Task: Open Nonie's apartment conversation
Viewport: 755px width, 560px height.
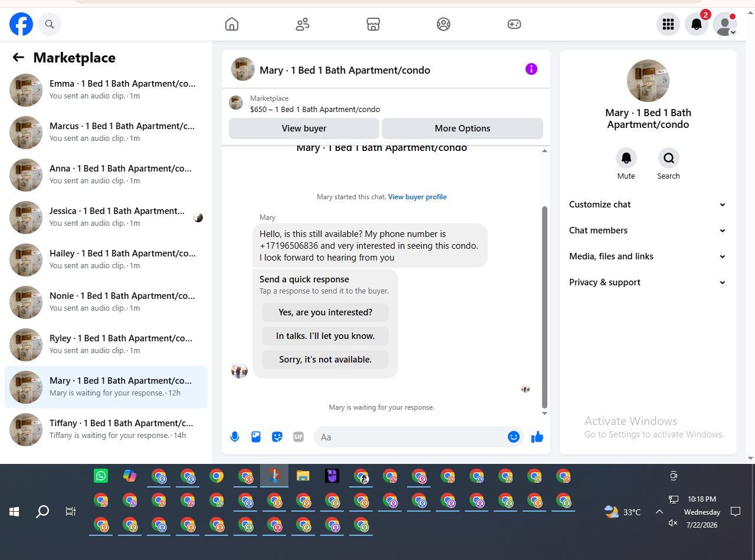Action: tap(106, 302)
